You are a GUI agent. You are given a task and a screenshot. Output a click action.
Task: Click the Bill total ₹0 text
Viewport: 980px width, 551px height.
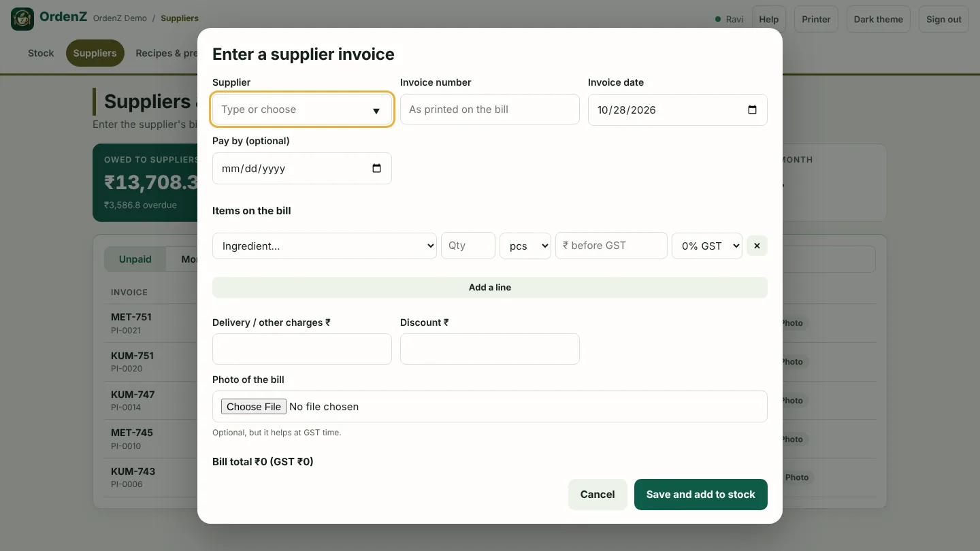[x=263, y=461]
